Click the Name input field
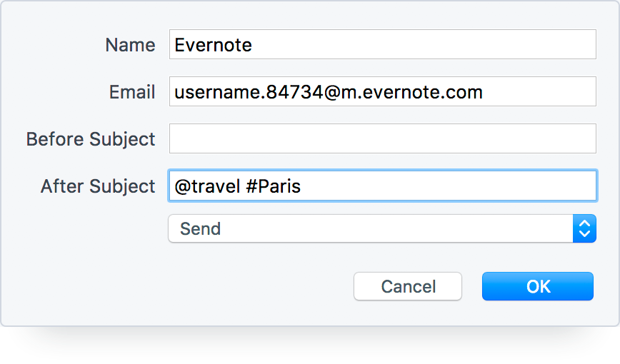Screen dimensions: 620x364 (x=382, y=44)
